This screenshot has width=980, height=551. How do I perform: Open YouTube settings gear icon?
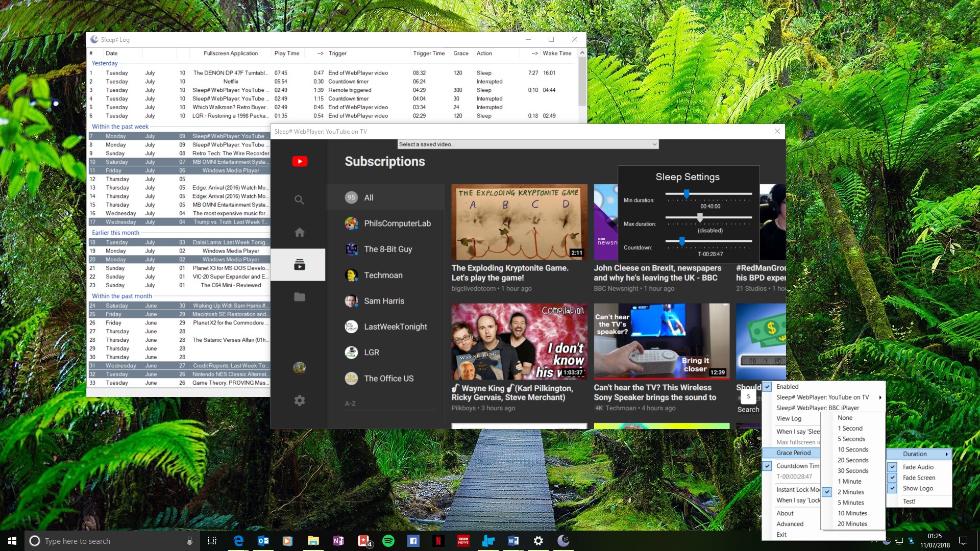300,400
